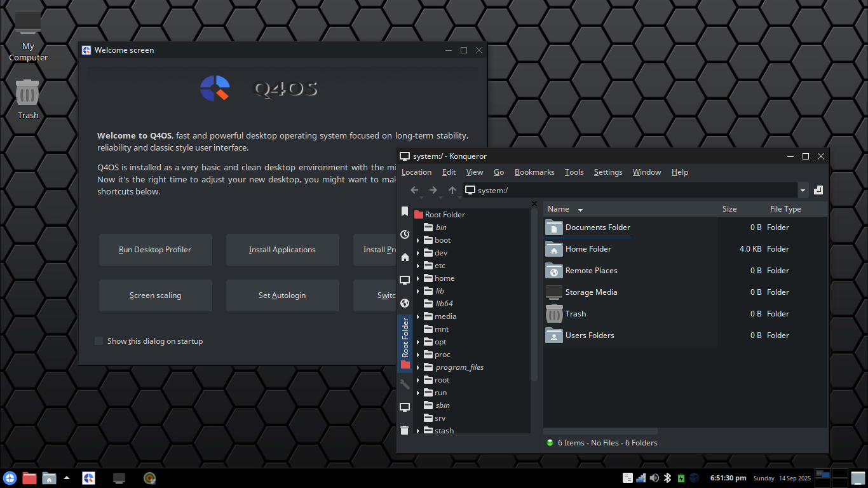Go up one level in Konqueror
This screenshot has width=868, height=488.
tap(452, 190)
